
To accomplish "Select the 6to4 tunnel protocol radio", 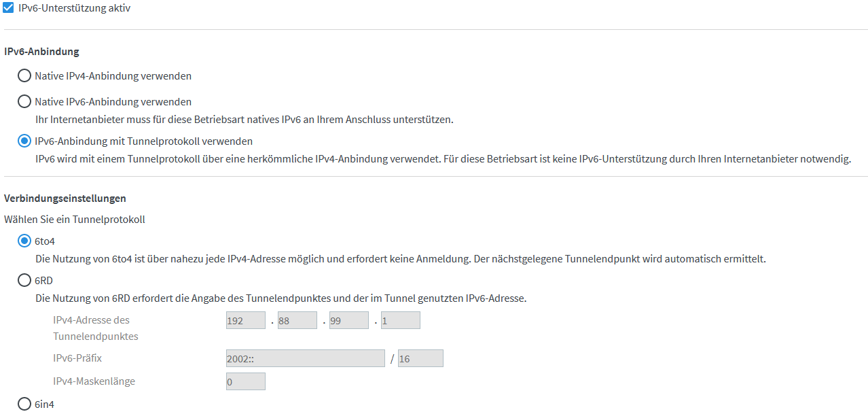I will [x=24, y=241].
